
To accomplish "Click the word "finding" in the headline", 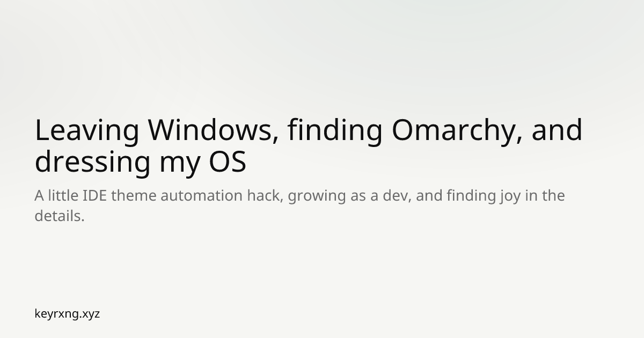I will (x=335, y=130).
